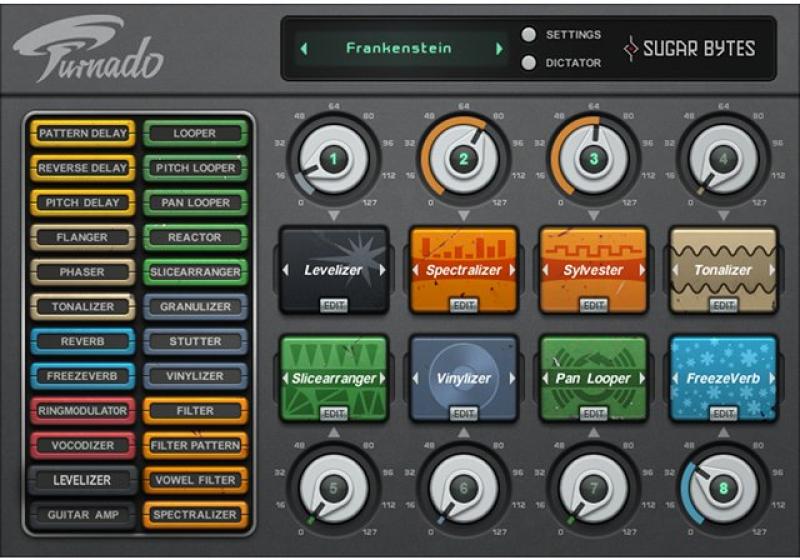This screenshot has height=560, width=800.
Task: Toggle the Dictator radio button
Action: point(529,63)
